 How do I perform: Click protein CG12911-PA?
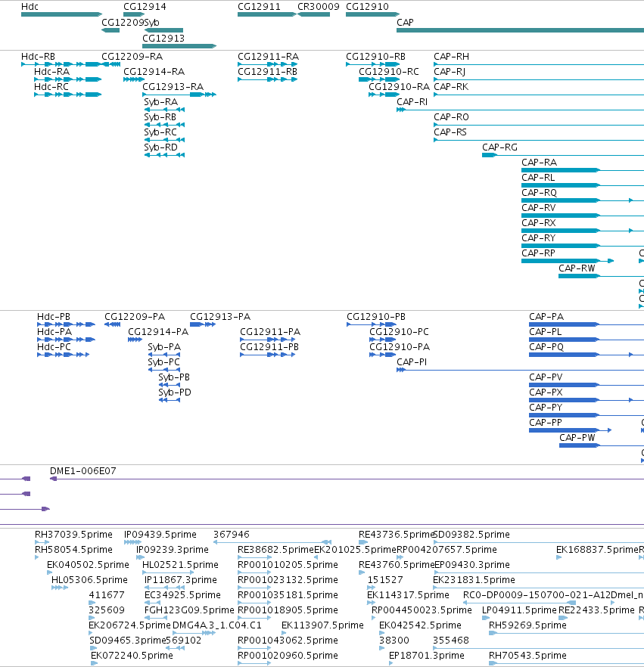(x=267, y=340)
